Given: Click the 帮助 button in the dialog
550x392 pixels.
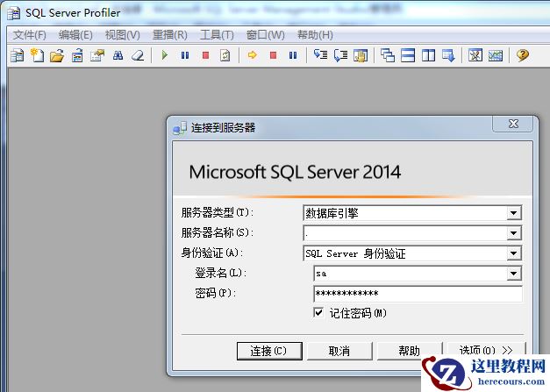Looking at the screenshot, I should coord(409,351).
